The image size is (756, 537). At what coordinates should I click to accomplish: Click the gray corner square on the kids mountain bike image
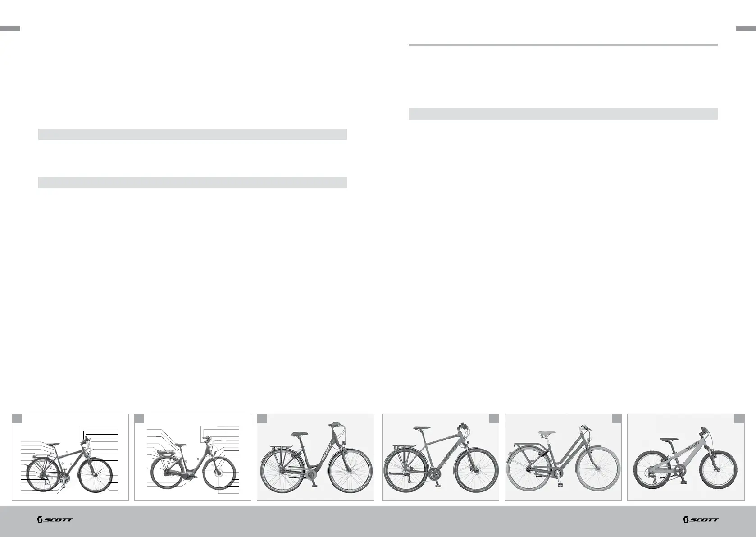coord(739,419)
